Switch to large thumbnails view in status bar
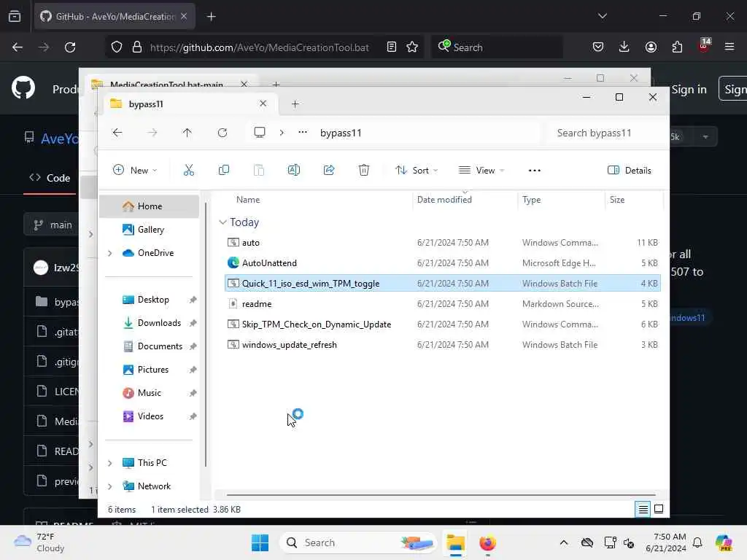The height and width of the screenshot is (560, 747). pos(659,509)
